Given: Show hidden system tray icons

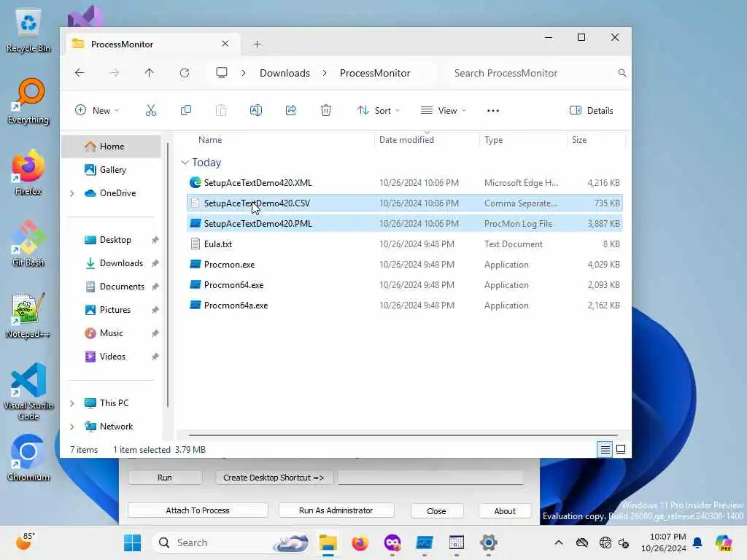Looking at the screenshot, I should (x=559, y=542).
